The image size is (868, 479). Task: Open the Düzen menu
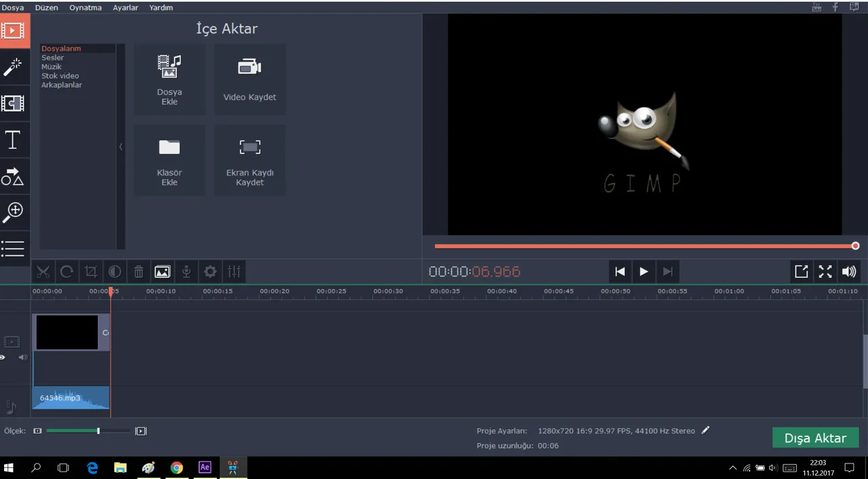47,7
